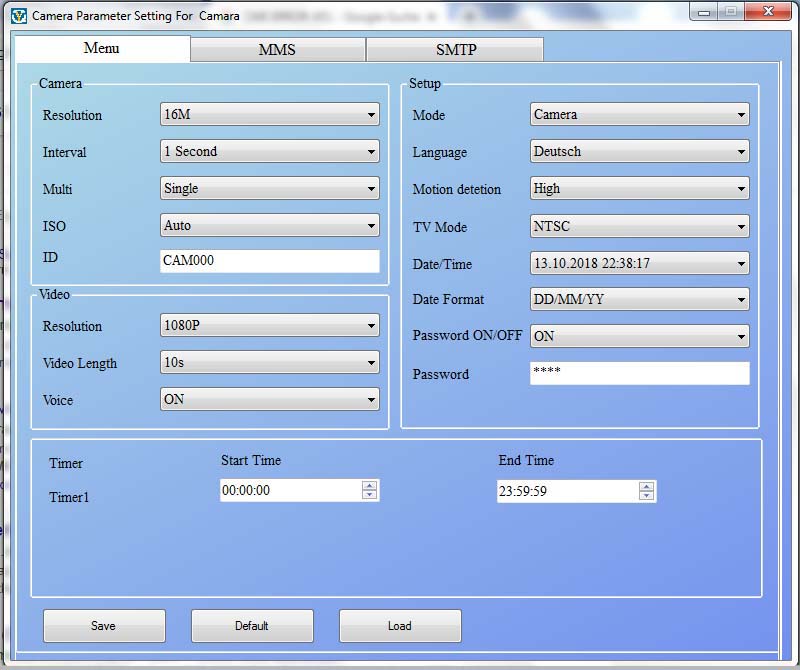Screen dimensions: 800x670
Task: Click the Password input field
Action: click(x=639, y=374)
